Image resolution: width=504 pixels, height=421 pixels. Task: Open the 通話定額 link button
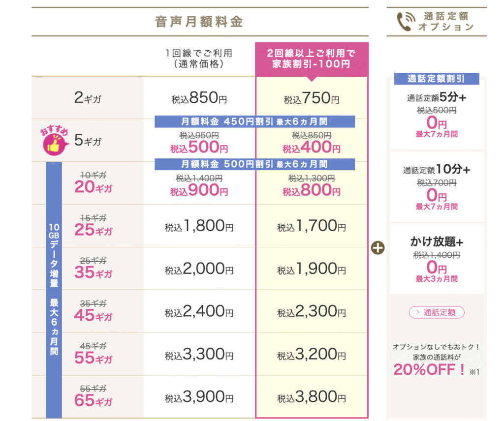[437, 312]
